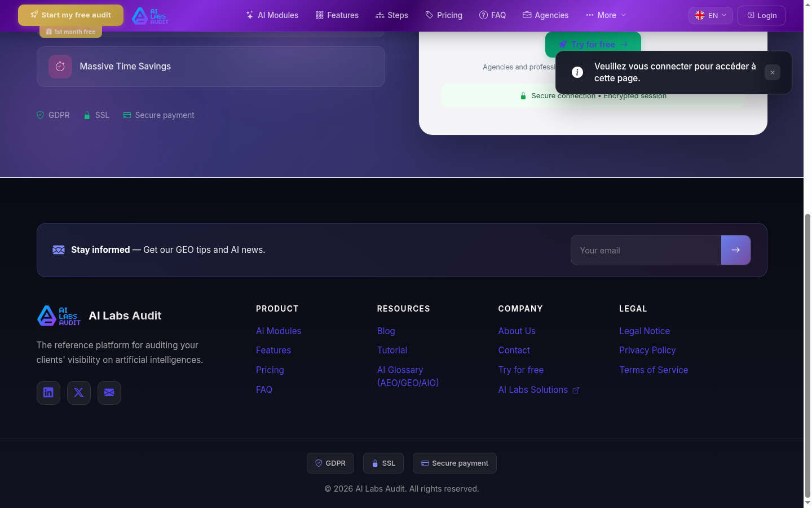
Task: Click the email envelope social icon
Action: tap(109, 392)
